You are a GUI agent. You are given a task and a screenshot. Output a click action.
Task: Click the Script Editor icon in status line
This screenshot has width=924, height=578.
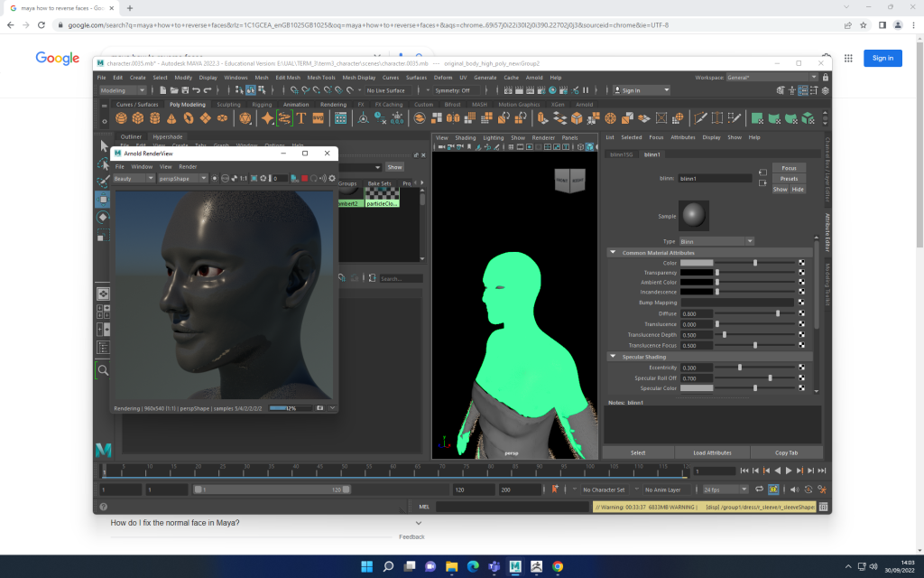pos(823,507)
